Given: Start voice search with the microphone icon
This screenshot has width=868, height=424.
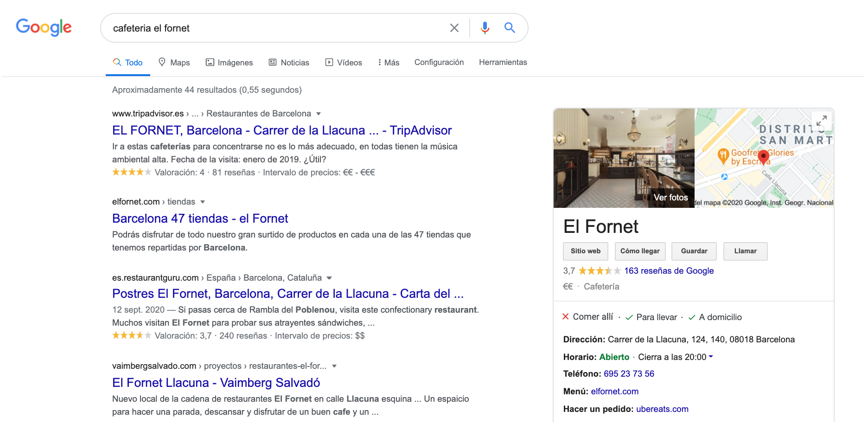Looking at the screenshot, I should click(485, 28).
